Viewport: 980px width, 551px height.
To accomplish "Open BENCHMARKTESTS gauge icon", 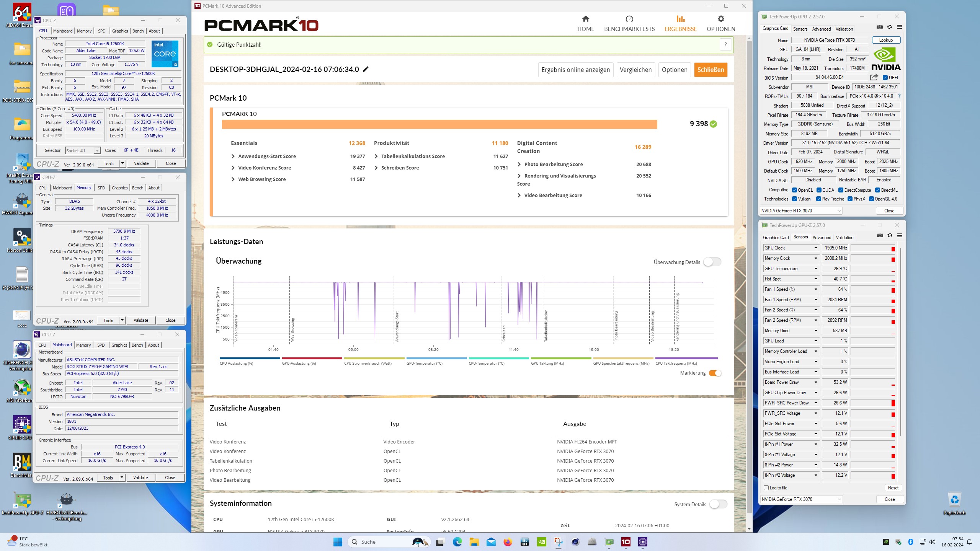I will 629,19.
